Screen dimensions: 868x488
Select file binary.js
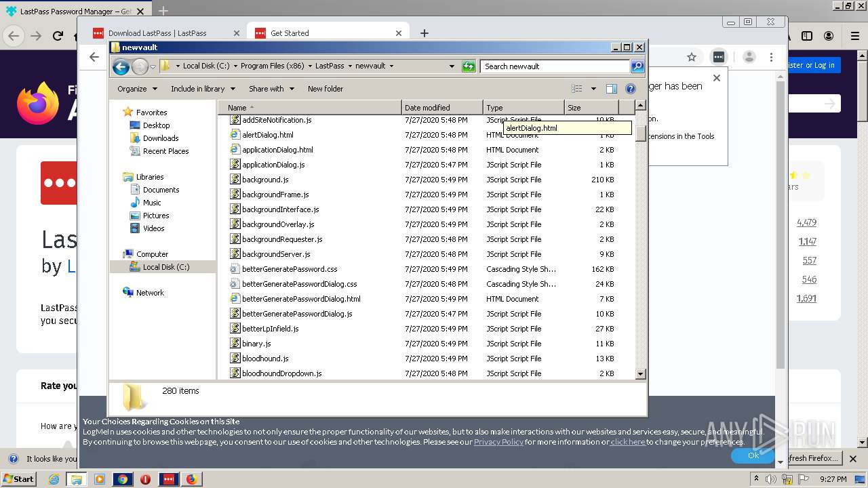[x=256, y=344]
